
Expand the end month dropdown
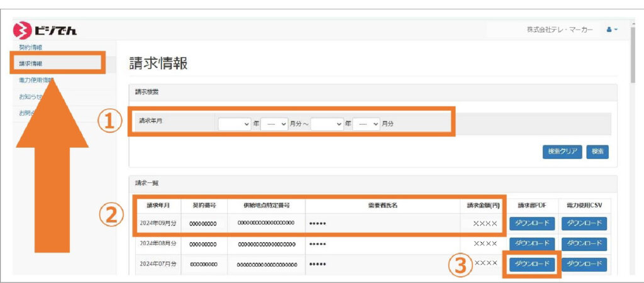366,123
